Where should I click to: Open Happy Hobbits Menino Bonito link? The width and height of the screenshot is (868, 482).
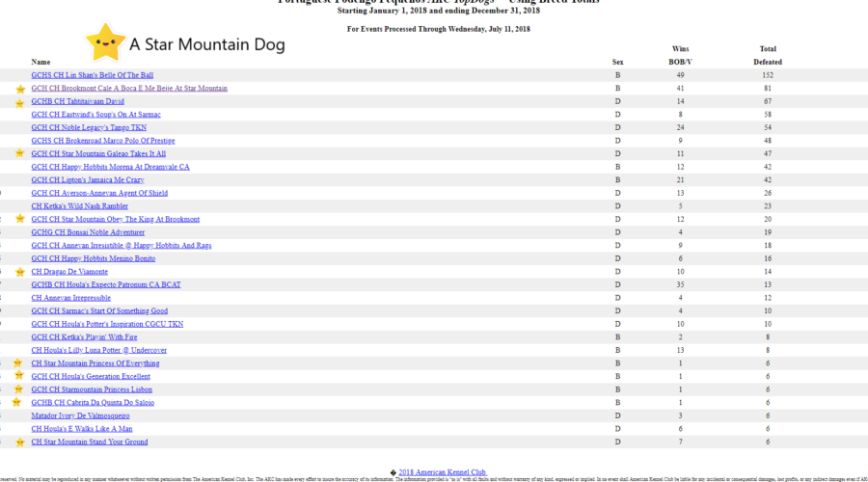93,258
